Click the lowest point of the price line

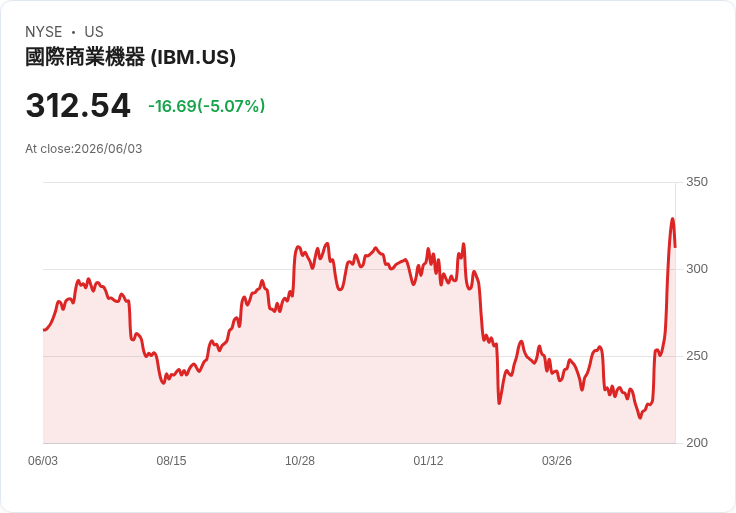click(x=640, y=418)
